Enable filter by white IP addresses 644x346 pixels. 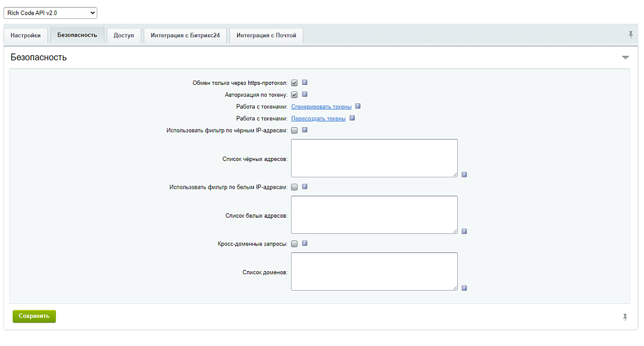click(x=294, y=187)
